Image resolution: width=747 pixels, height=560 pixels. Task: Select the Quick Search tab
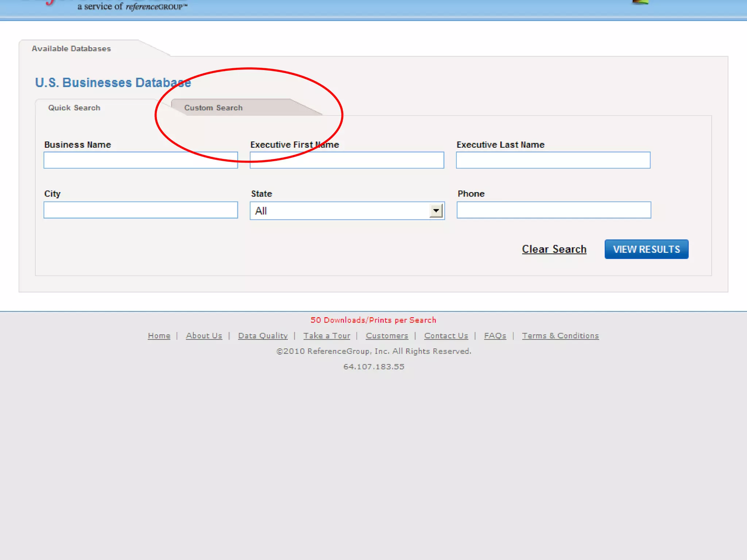pyautogui.click(x=74, y=108)
